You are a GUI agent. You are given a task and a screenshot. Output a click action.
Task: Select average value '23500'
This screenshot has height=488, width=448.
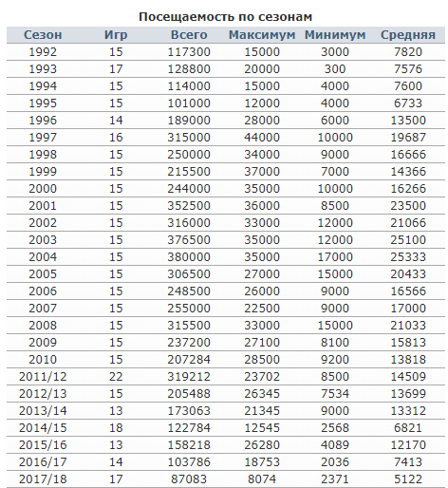coord(408,206)
